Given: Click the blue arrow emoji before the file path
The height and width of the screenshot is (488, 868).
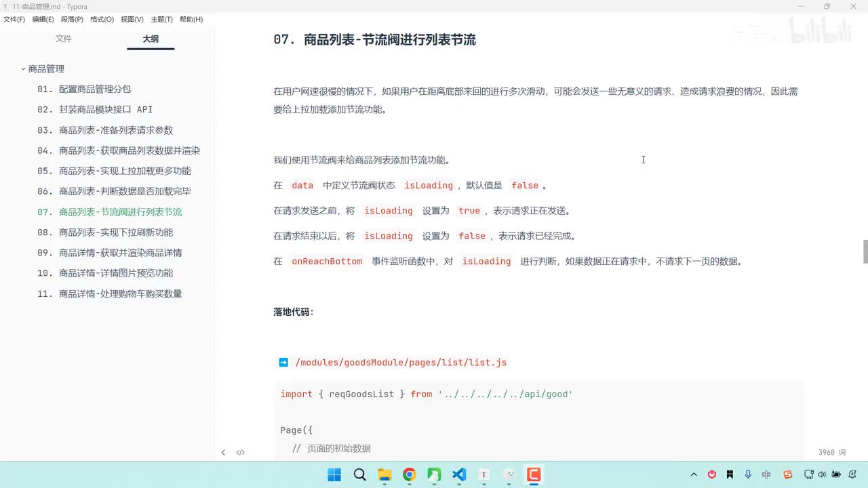Looking at the screenshot, I should [283, 363].
